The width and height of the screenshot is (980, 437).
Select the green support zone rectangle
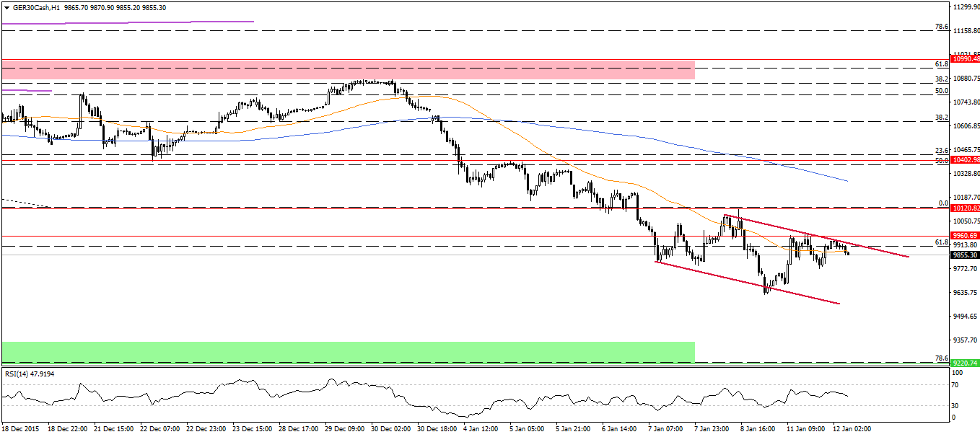346,352
